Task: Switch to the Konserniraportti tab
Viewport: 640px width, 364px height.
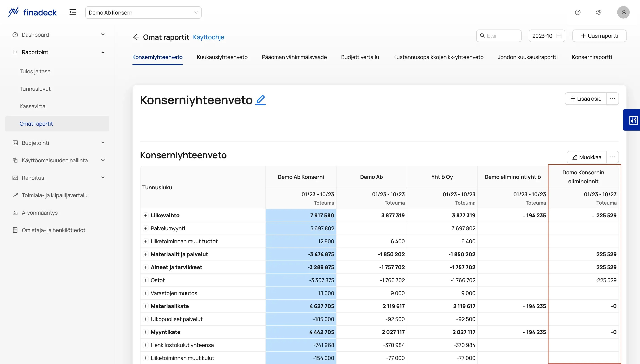Action: [592, 57]
